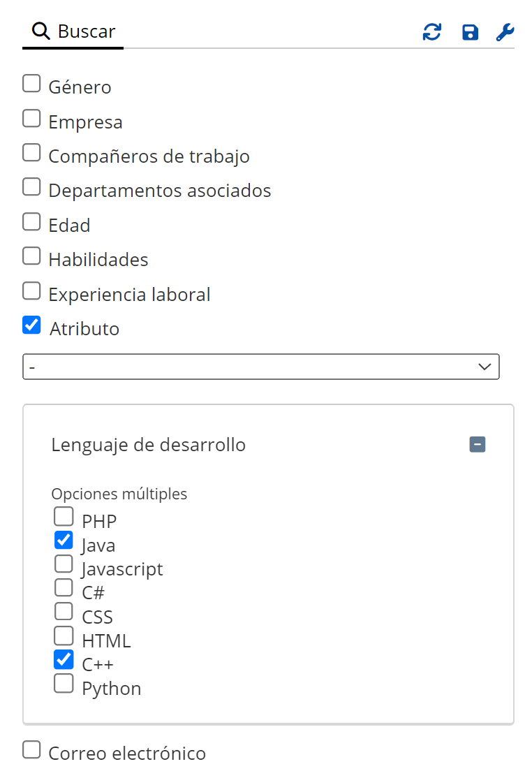Toggle the Edad checkbox
The image size is (532, 771).
(x=31, y=222)
